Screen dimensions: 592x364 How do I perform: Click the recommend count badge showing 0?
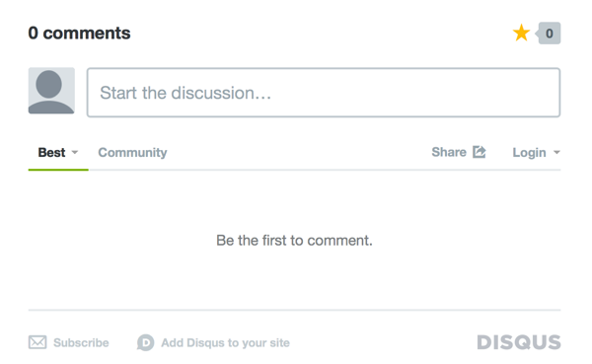click(x=550, y=34)
